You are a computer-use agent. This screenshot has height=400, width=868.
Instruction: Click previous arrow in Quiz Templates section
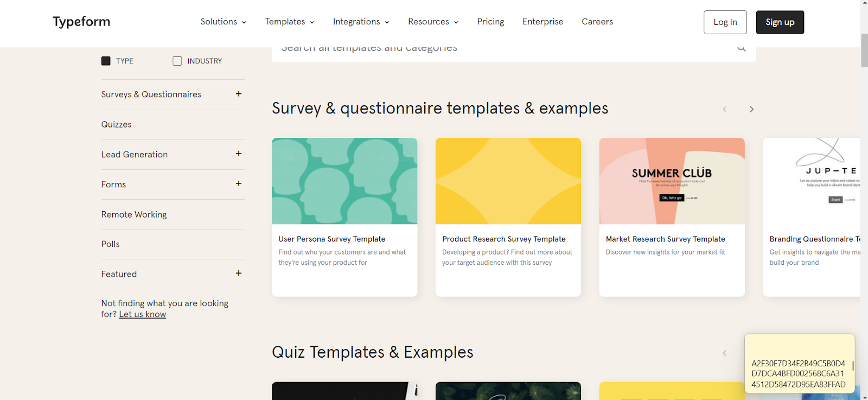(x=724, y=353)
